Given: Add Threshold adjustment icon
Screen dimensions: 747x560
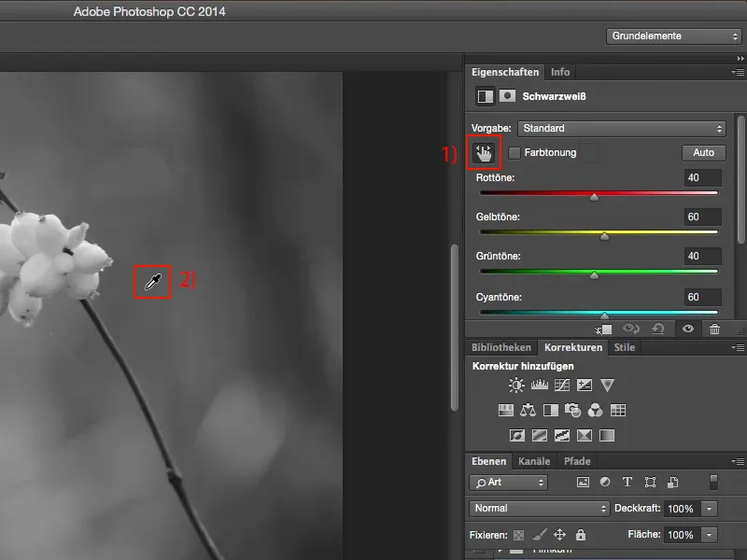Looking at the screenshot, I should click(x=562, y=435).
